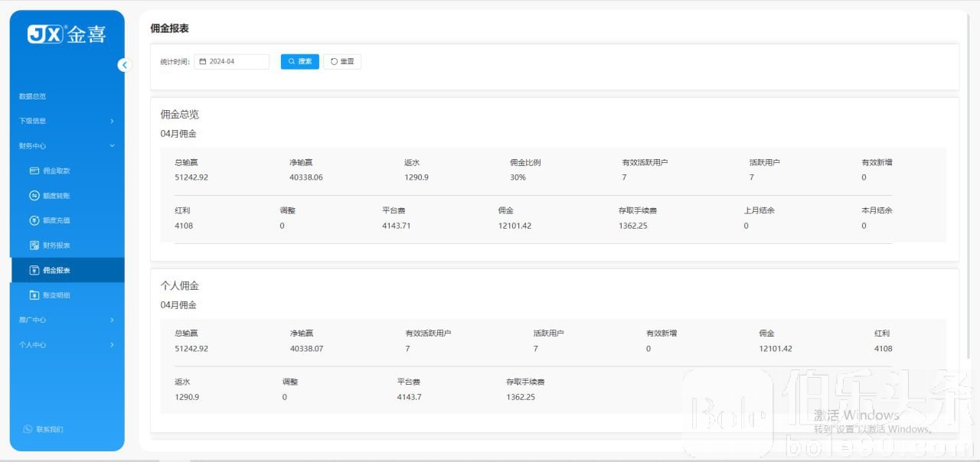The height and width of the screenshot is (462, 980).
Task: Click the blue 搜索 button
Action: coord(300,61)
